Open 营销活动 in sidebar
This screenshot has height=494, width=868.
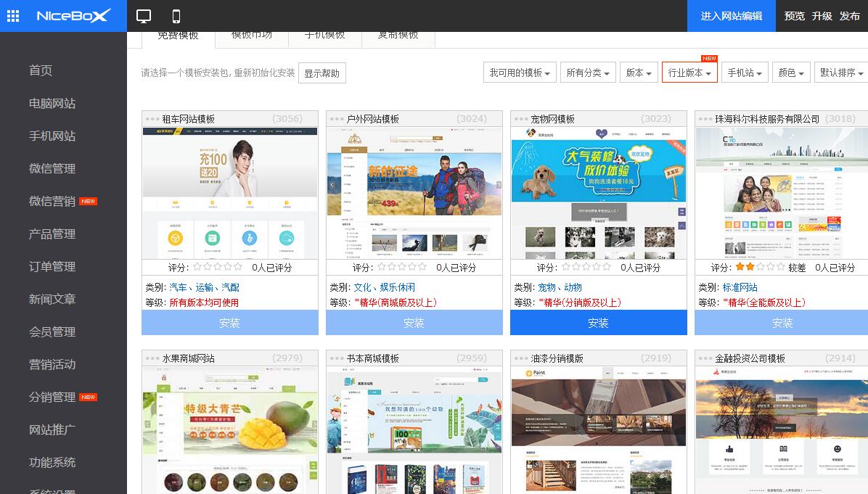tap(52, 365)
